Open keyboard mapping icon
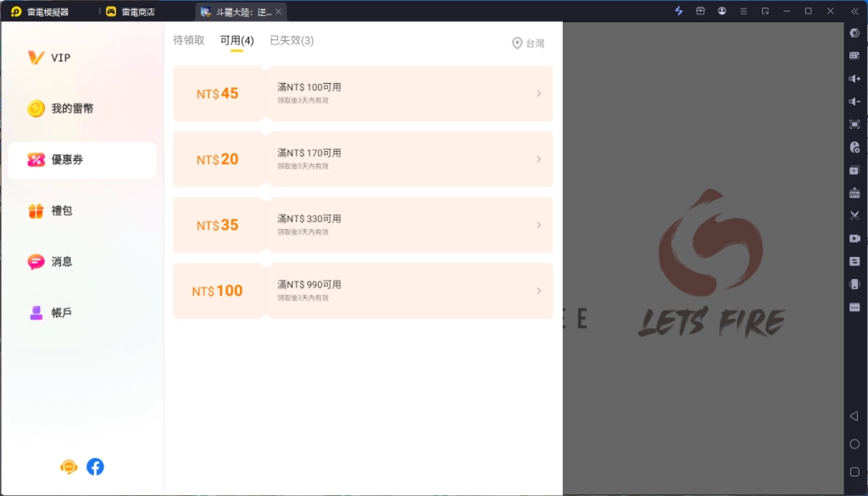The height and width of the screenshot is (496, 868). tap(854, 55)
